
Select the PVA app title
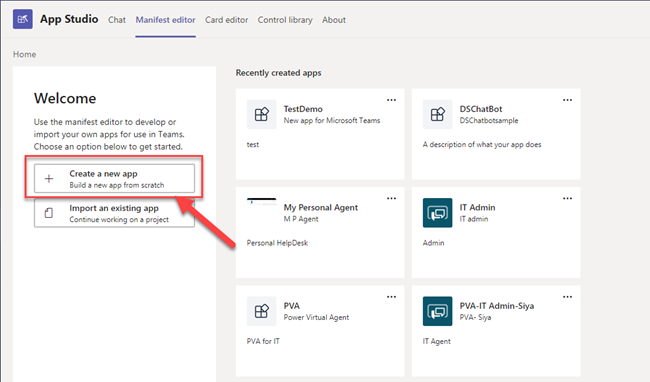point(292,306)
